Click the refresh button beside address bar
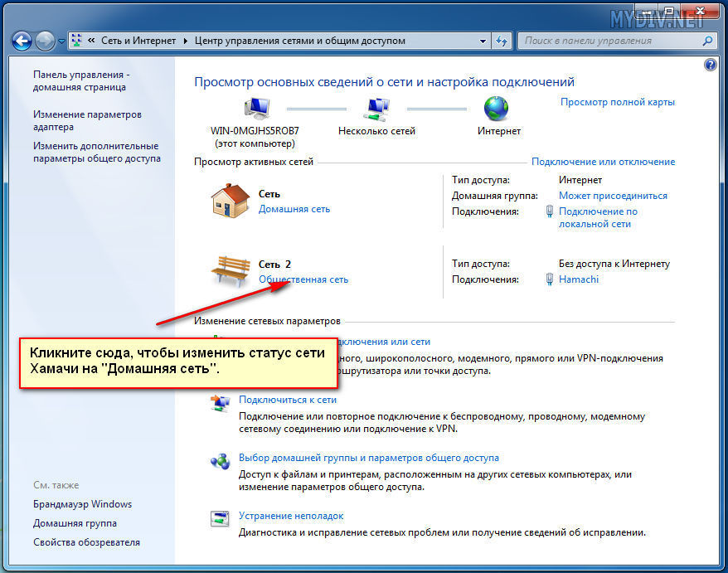The image size is (728, 573). 502,40
